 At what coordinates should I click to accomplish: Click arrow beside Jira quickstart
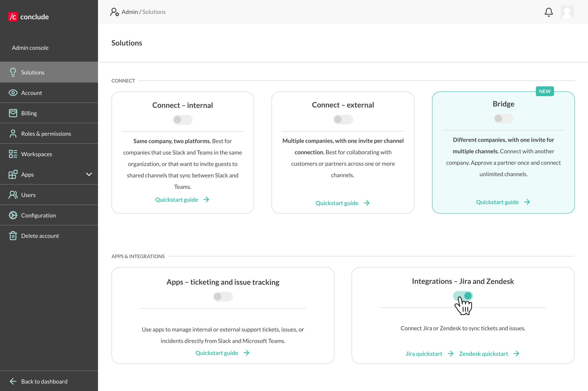(451, 353)
